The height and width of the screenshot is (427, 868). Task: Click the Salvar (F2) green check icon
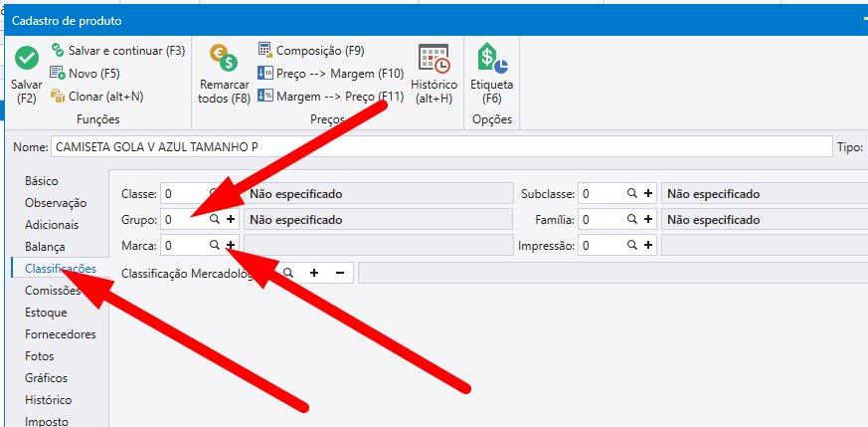coord(27,60)
